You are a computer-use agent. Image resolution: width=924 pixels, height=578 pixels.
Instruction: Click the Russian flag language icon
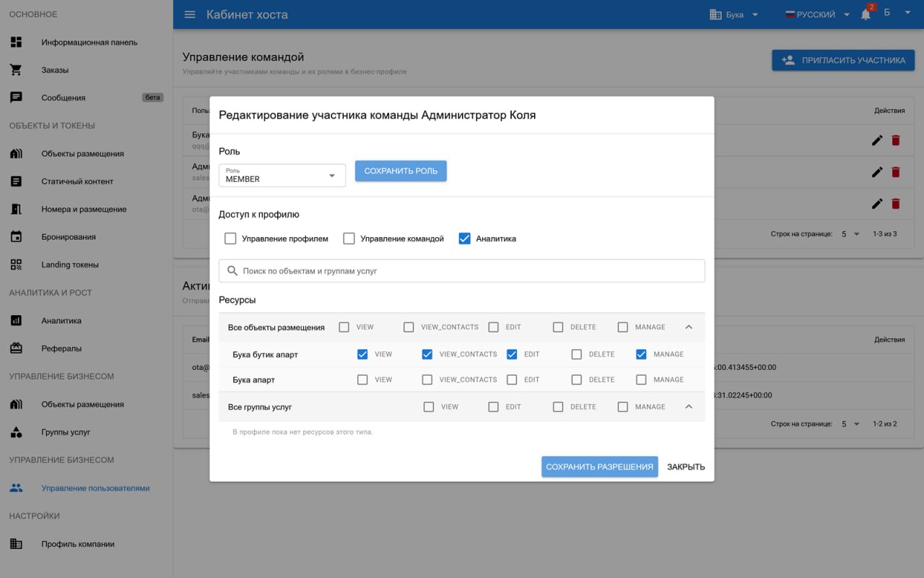790,14
